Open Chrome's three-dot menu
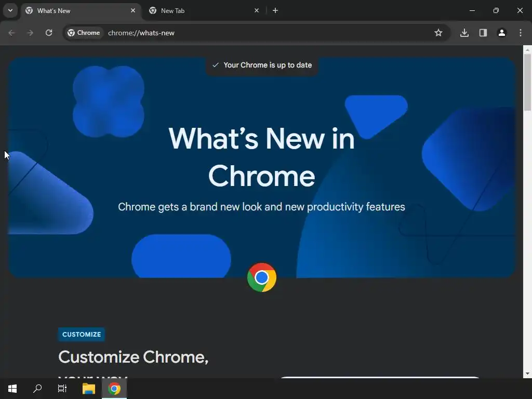This screenshot has height=399, width=532. 521,33
